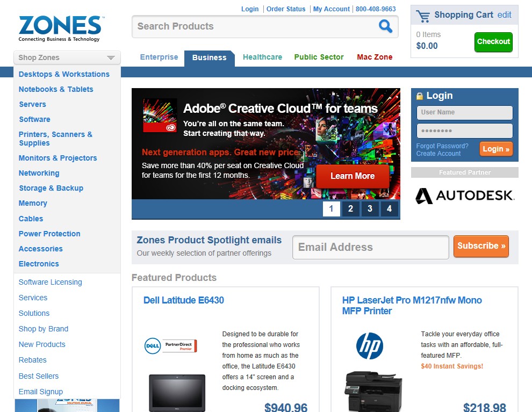Image resolution: width=532 pixels, height=412 pixels.
Task: Open Shop by Brand
Action: [44, 329]
